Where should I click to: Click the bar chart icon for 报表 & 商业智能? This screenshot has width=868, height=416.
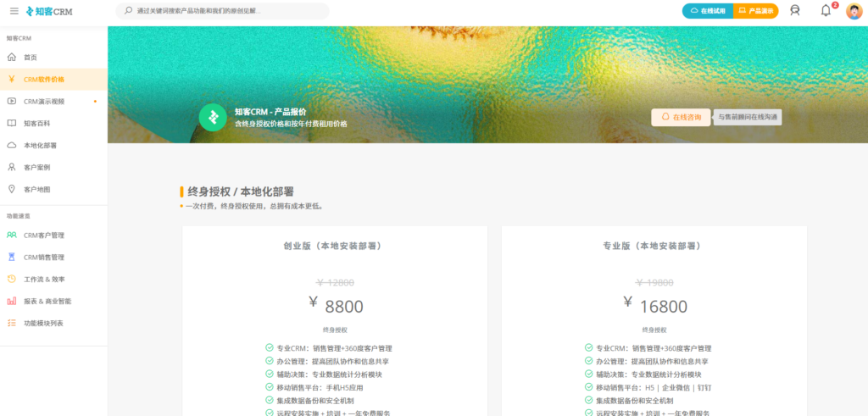[x=12, y=301]
